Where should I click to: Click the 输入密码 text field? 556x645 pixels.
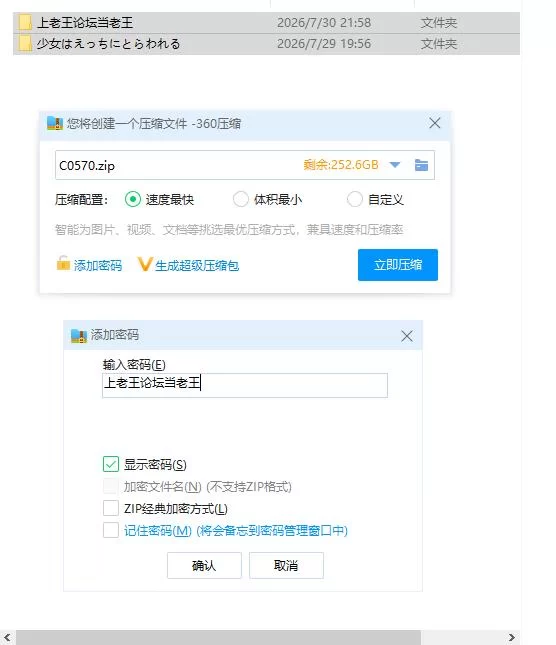coord(245,385)
